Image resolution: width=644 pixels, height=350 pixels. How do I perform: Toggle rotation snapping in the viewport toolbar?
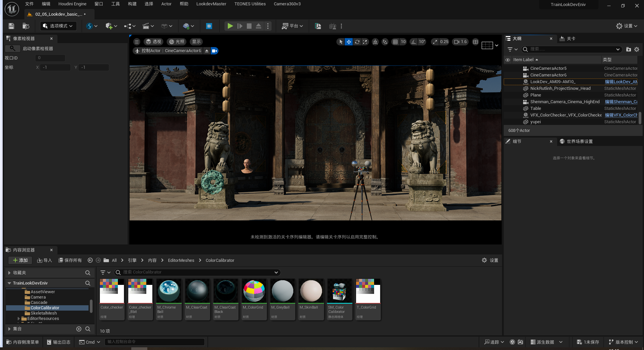[x=414, y=42]
